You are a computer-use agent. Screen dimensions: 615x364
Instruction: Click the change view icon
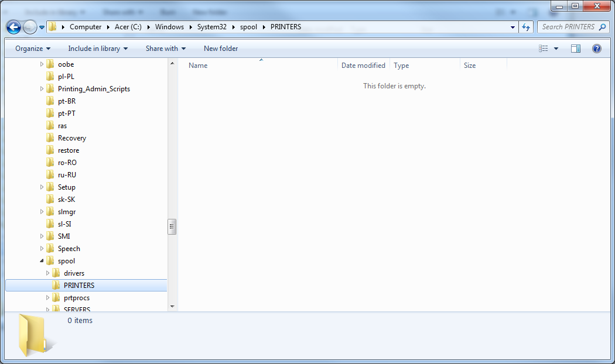pyautogui.click(x=544, y=49)
